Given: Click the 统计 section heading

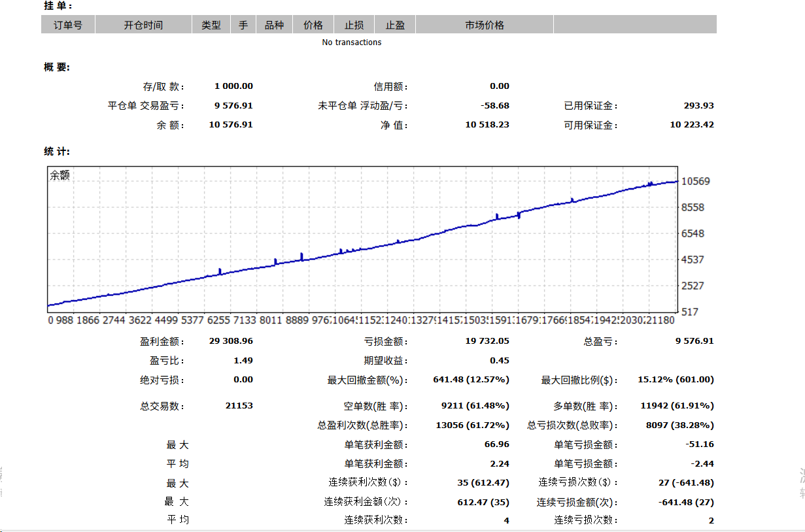Looking at the screenshot, I should (57, 152).
